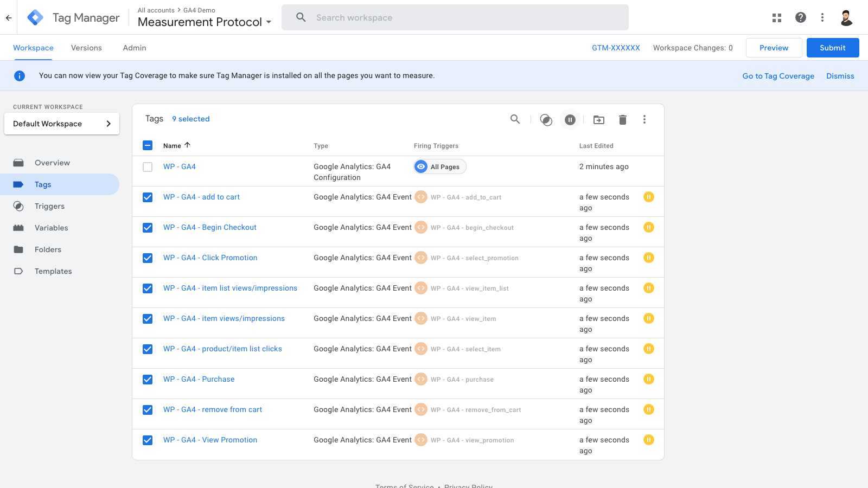Open the Measurement Protocol container dropdown
Viewport: 868px width, 488px height.
[205, 22]
